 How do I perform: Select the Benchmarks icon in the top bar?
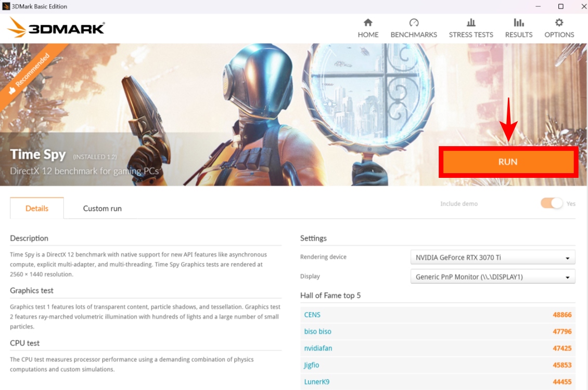click(414, 27)
